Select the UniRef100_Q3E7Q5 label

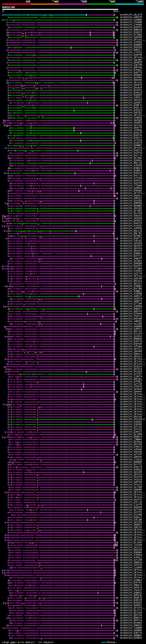(x=131, y=65)
